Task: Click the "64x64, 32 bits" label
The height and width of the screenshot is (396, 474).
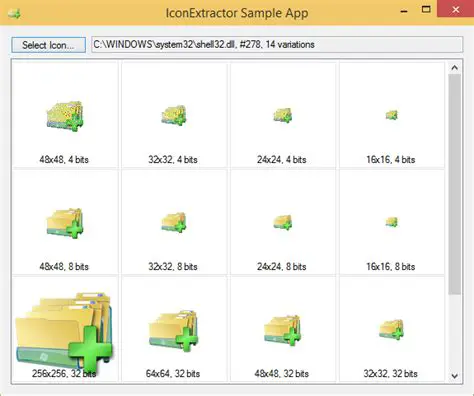Action: [173, 374]
